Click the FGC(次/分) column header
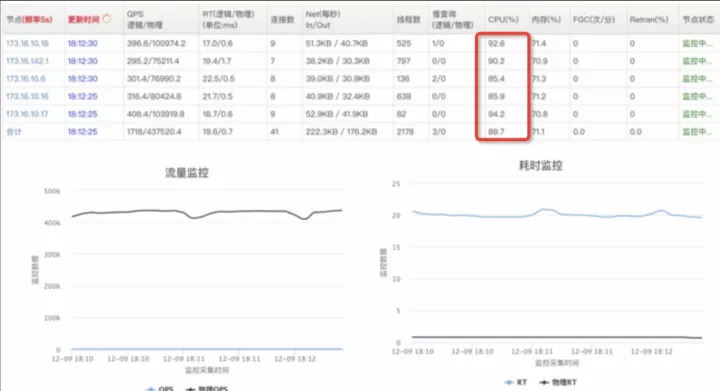Screen dimensions: 720x391 pos(594,19)
